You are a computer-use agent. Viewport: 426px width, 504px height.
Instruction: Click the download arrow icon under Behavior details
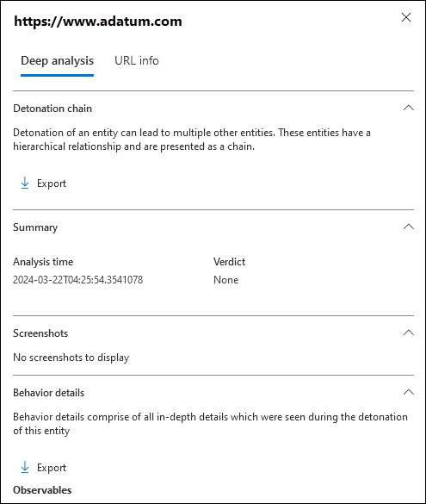(x=25, y=467)
